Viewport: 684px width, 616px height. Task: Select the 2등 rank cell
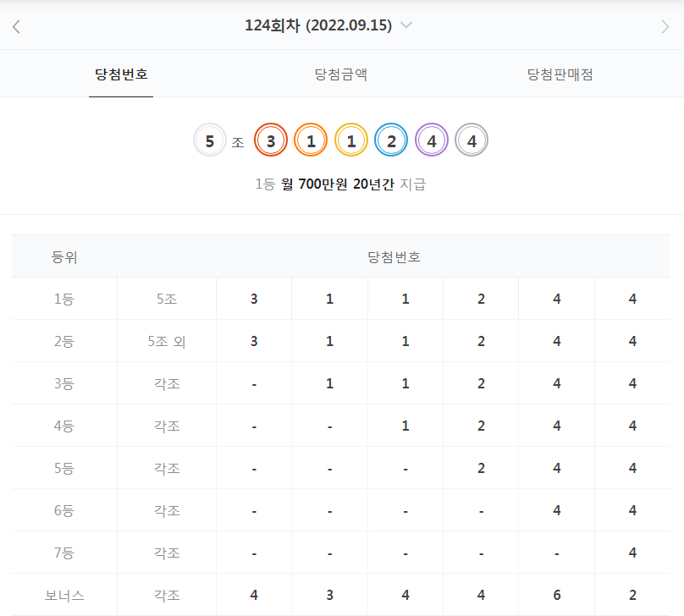64,341
